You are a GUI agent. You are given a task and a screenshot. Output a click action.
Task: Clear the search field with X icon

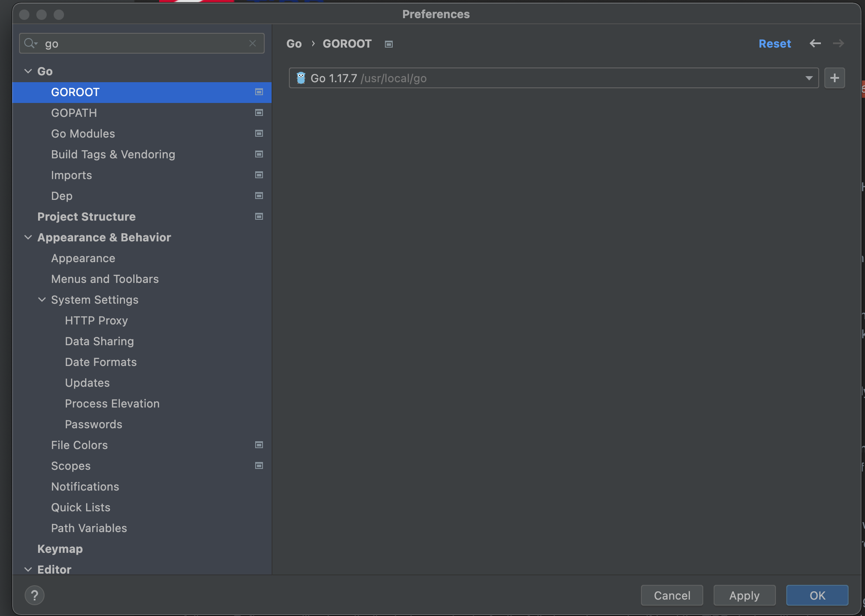(253, 43)
